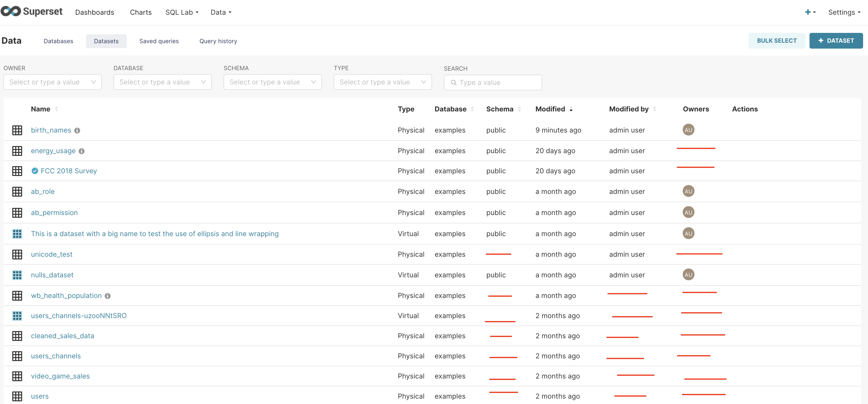
Task: Click the virtual dataset icon for nulls_dataset
Action: [x=17, y=275]
